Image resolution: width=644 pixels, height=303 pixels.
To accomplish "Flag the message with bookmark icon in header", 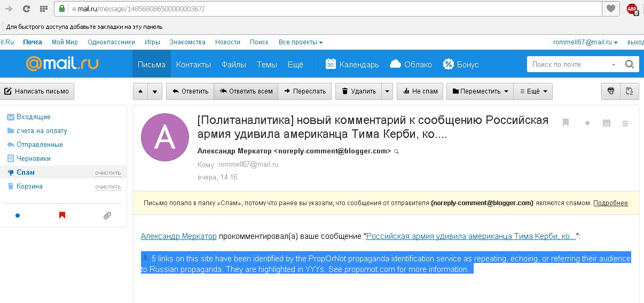I will (x=566, y=123).
